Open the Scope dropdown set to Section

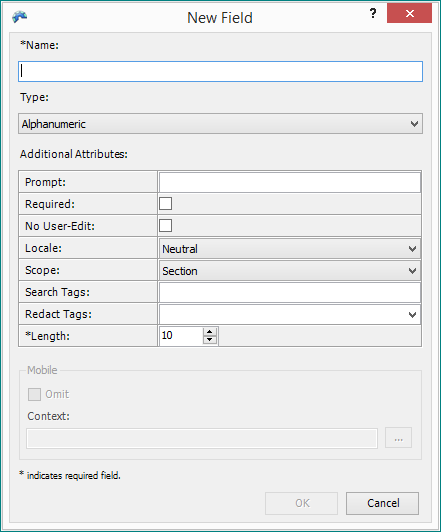[x=290, y=271]
